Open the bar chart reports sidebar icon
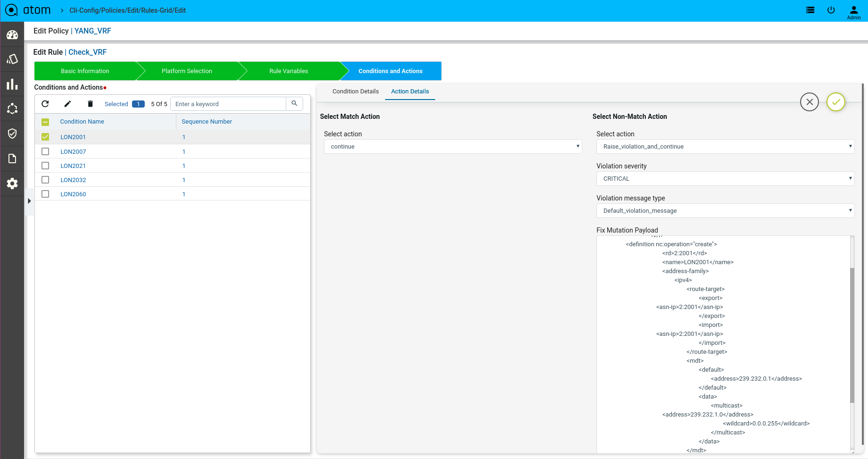Screen dimensions: 868x459 pos(12,84)
